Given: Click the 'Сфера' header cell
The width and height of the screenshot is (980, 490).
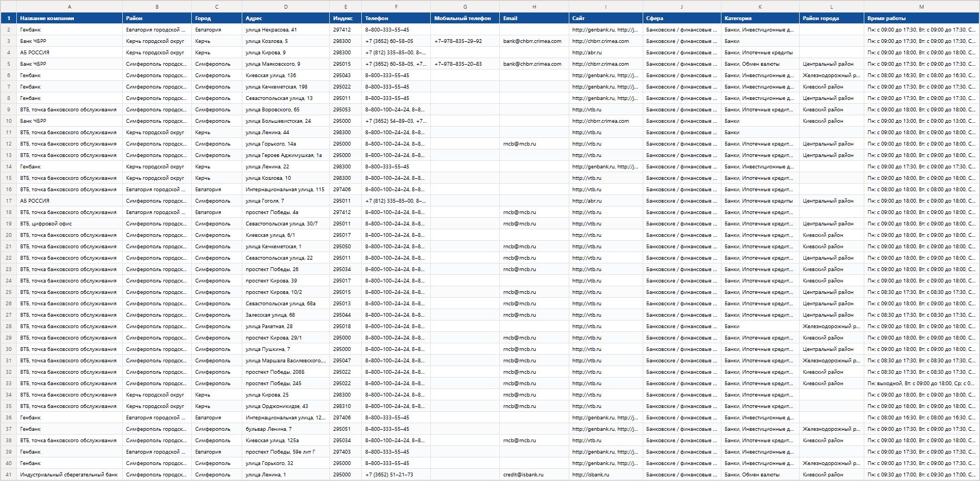Looking at the screenshot, I should pos(682,18).
